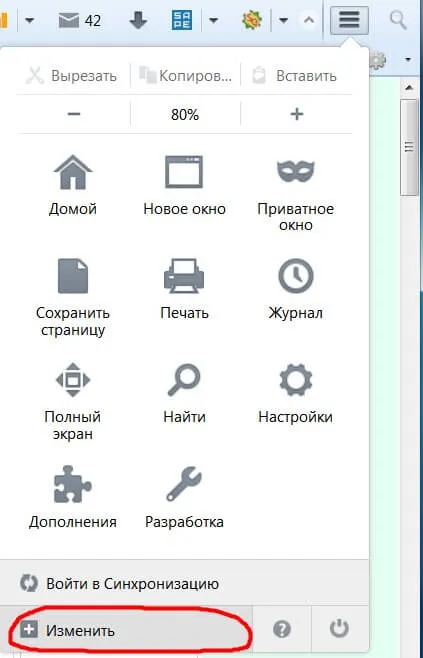The image size is (423, 658).
Task: Cut selection with Вырезать
Action: click(x=71, y=76)
